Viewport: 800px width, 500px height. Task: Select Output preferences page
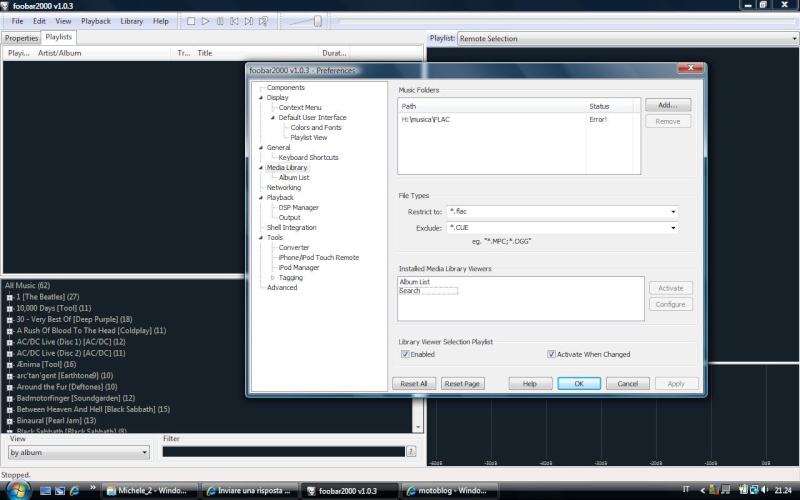(x=289, y=217)
